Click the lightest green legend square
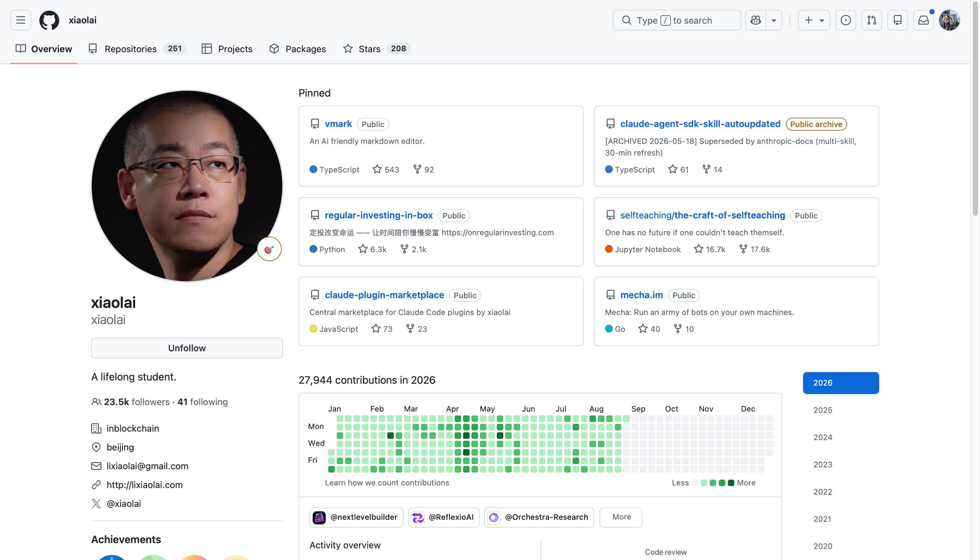The image size is (980, 560). (x=704, y=483)
